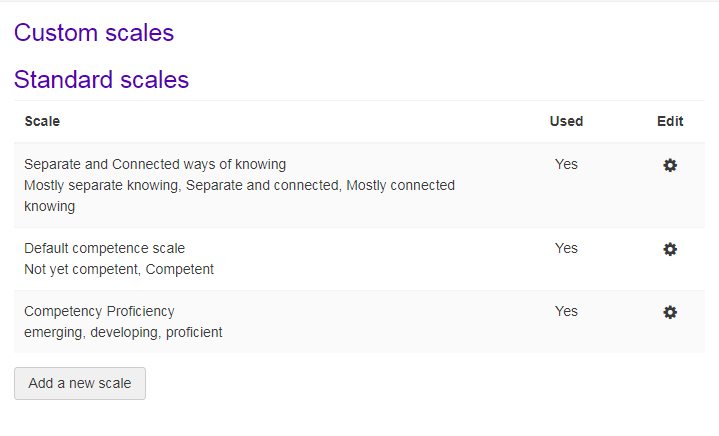Viewport: 719px width, 436px height.
Task: Click the Scale column header
Action: pos(42,121)
